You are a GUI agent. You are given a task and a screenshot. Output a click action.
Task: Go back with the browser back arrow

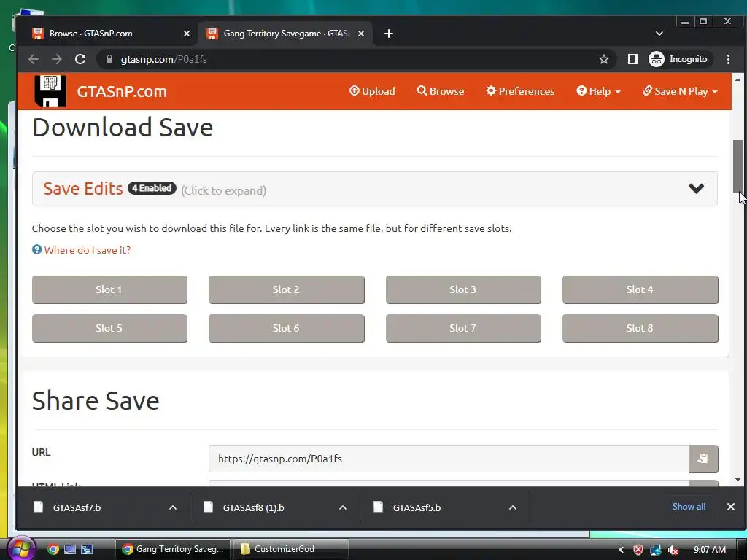pos(34,59)
